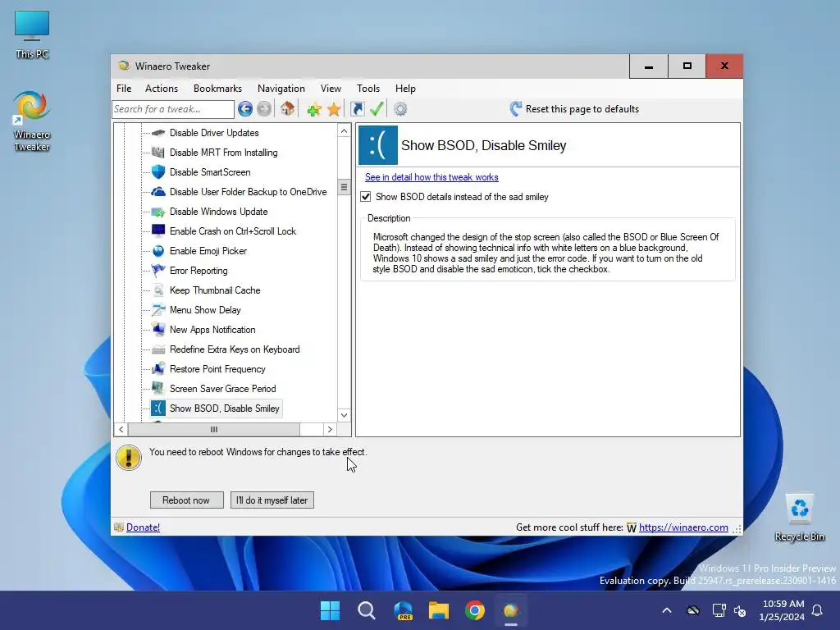Select the Recycle Bin desktop icon
Image resolution: width=840 pixels, height=630 pixels.
pyautogui.click(x=800, y=518)
